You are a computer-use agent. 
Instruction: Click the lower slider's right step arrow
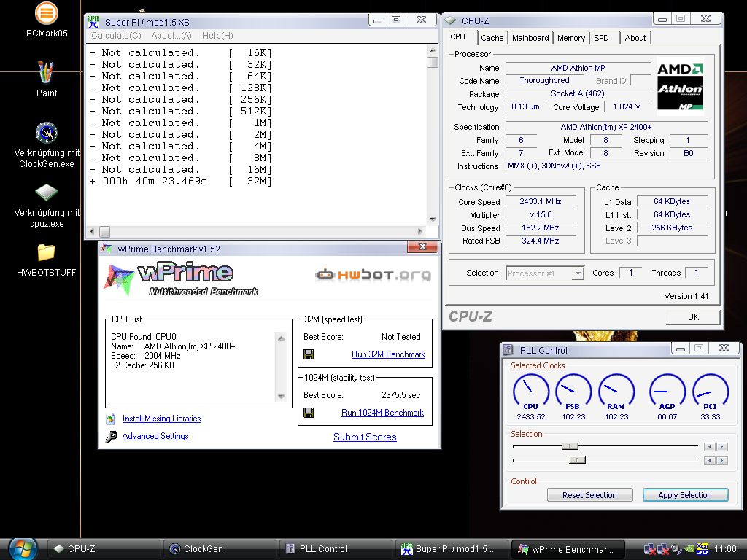click(x=722, y=461)
